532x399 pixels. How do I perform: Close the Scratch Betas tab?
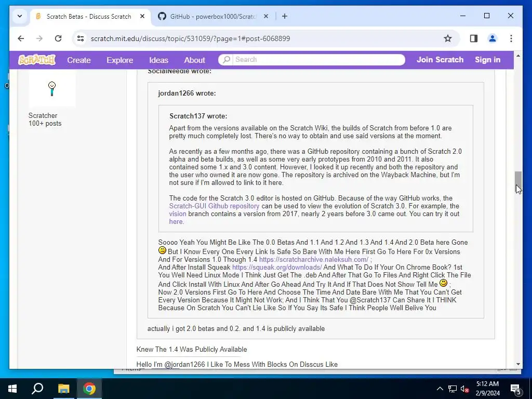click(142, 16)
